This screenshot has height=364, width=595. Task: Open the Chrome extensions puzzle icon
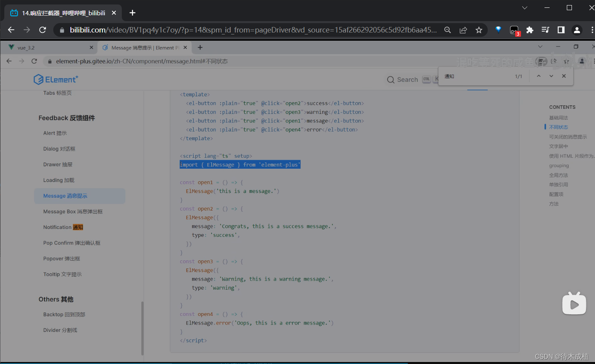pyautogui.click(x=530, y=30)
